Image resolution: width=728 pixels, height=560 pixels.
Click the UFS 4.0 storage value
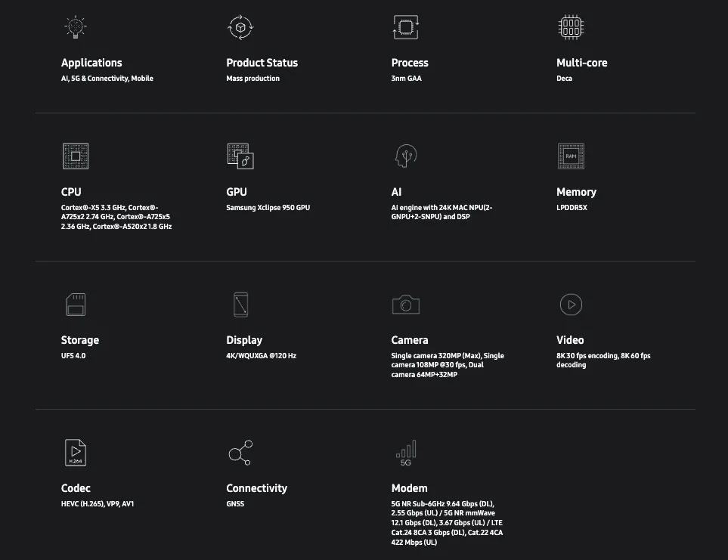tap(73, 356)
